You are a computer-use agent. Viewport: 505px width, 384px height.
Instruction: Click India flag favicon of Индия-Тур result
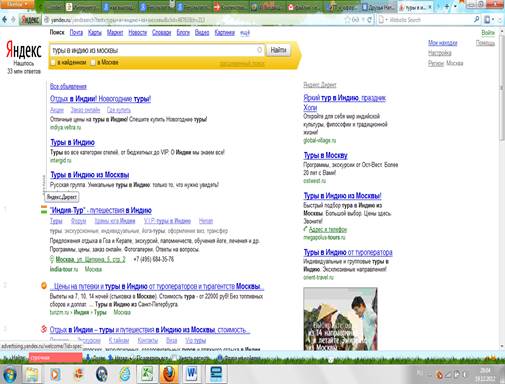tap(44, 210)
